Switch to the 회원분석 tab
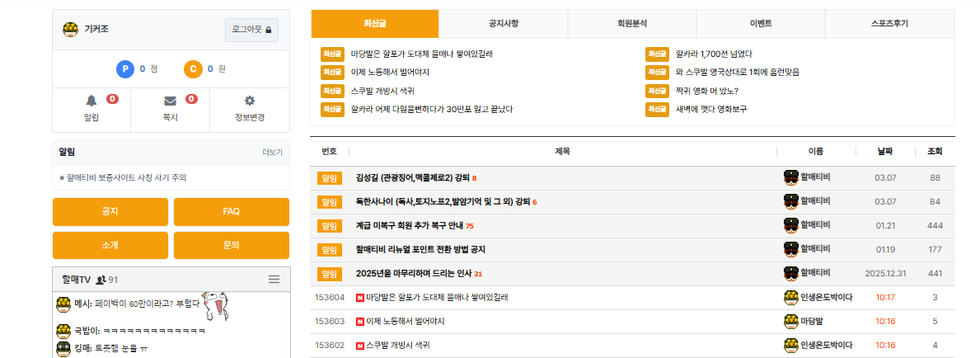Viewport: 980px width, 358px height. (x=632, y=23)
